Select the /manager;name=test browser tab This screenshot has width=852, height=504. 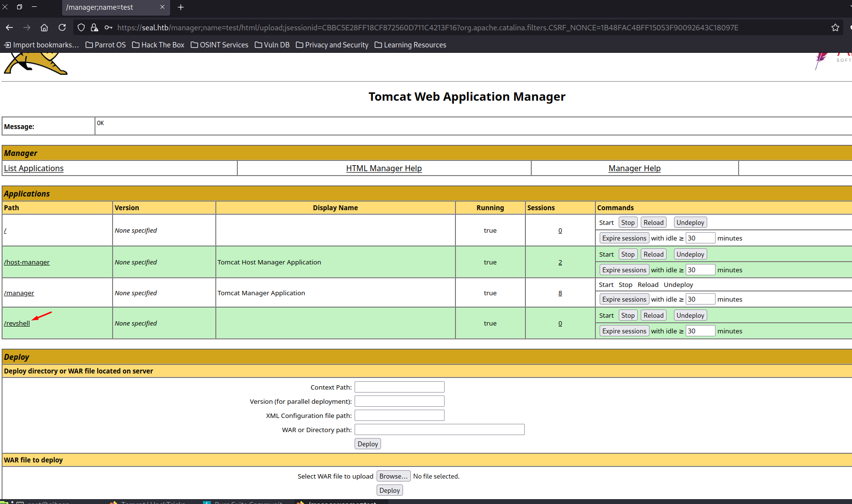click(x=116, y=7)
